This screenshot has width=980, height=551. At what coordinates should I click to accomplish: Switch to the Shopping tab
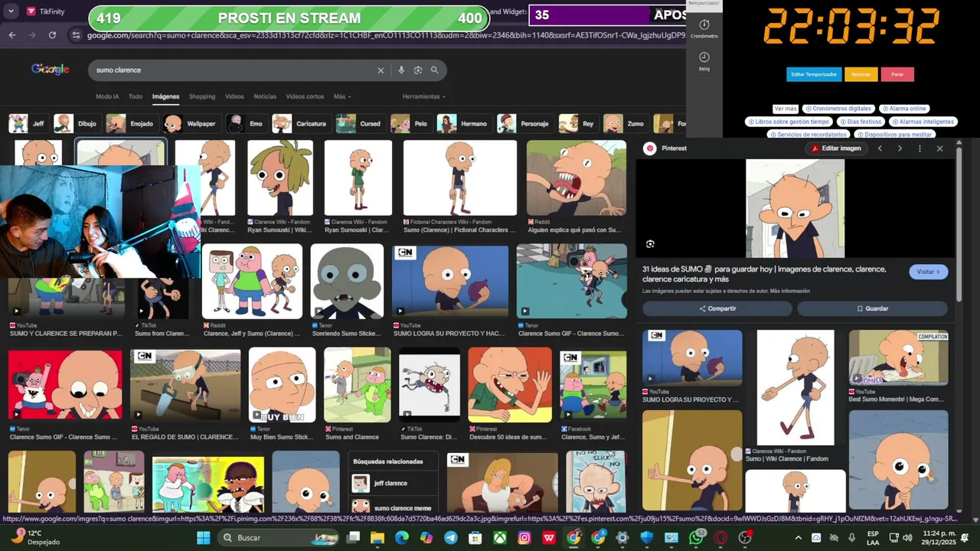[202, 96]
